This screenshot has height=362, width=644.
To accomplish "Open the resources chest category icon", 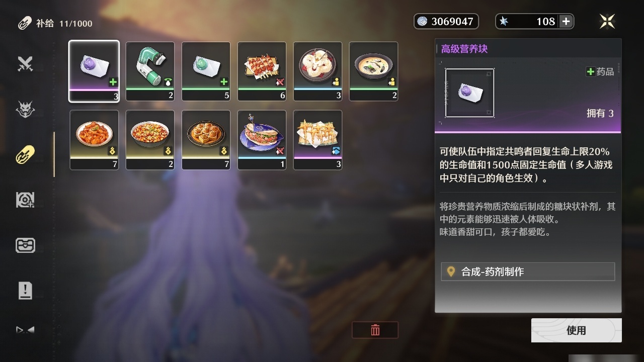I will click(25, 245).
